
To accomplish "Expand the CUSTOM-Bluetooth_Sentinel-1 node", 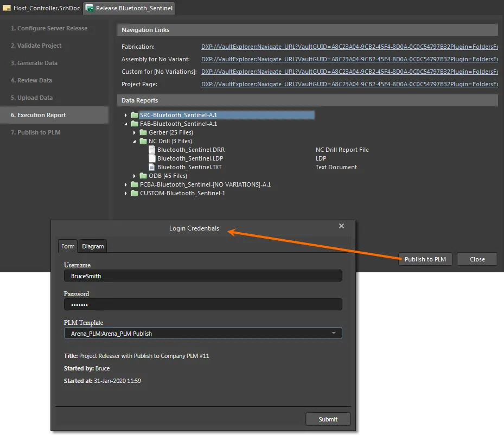I will tap(126, 193).
